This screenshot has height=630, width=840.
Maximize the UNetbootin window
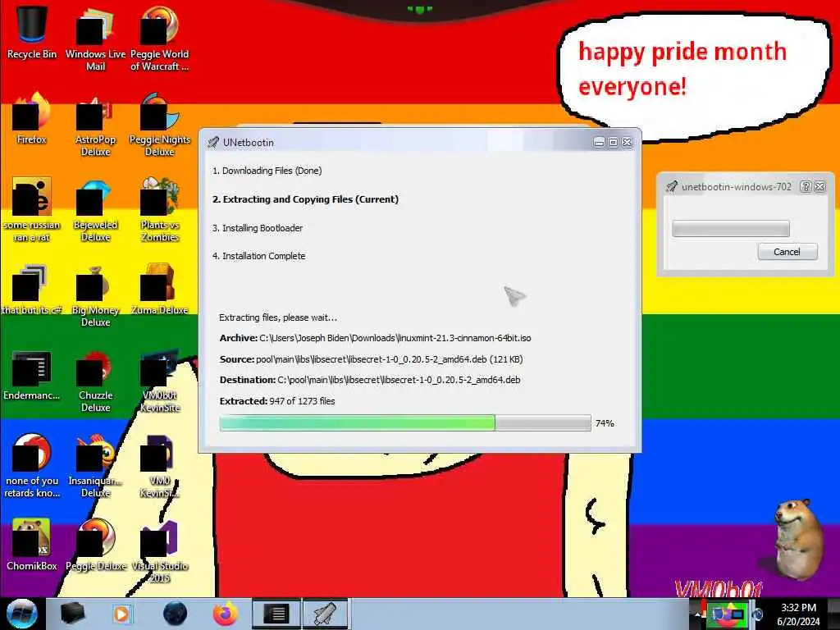pos(613,143)
